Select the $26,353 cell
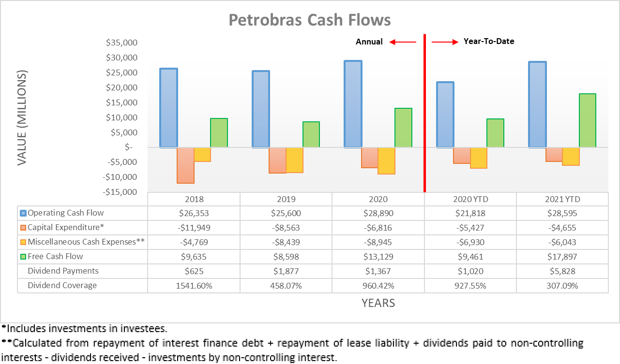This screenshot has width=620, height=364. pos(194,213)
